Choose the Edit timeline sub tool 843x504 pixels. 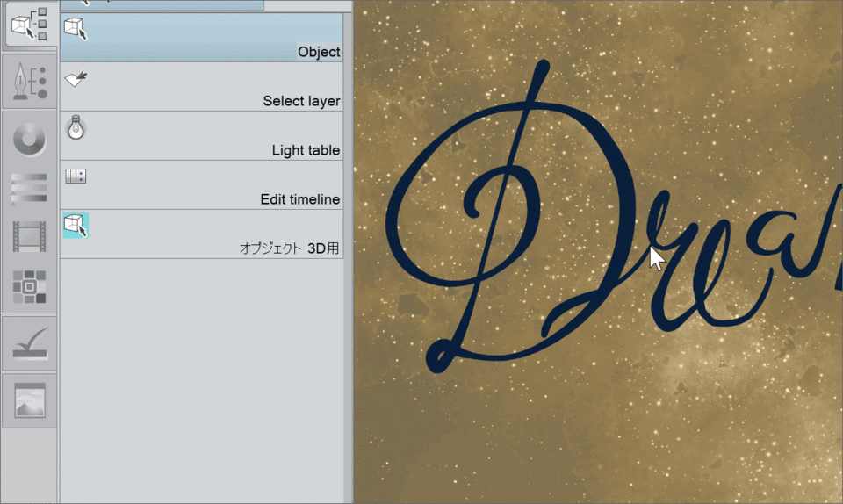pyautogui.click(x=202, y=185)
